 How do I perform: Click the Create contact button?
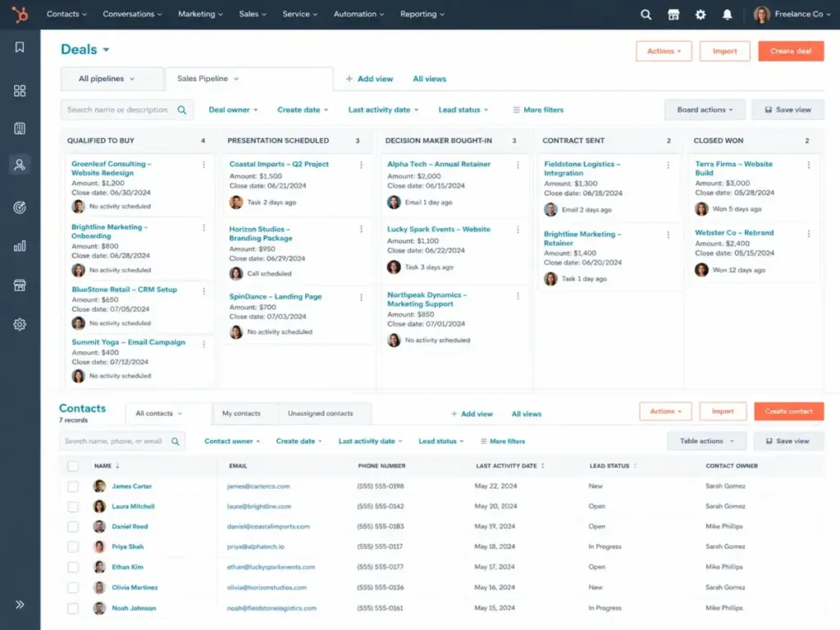788,412
